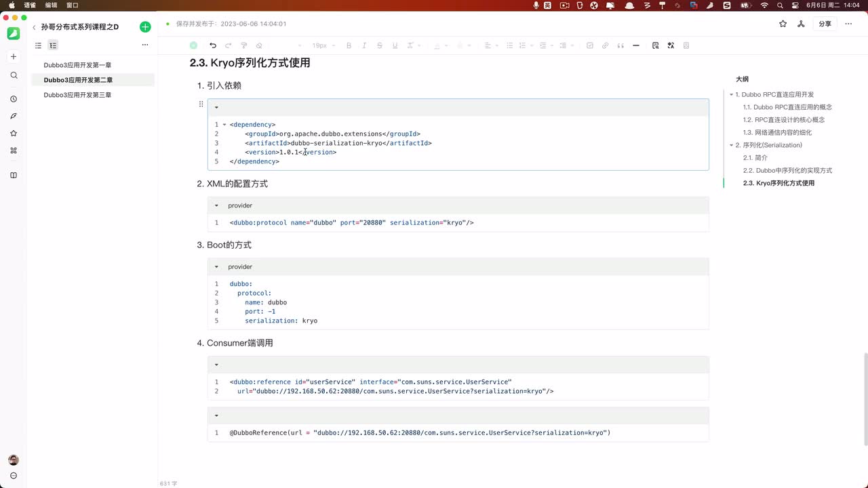Clear formatting with eraser icon
868x488 pixels.
click(259, 45)
